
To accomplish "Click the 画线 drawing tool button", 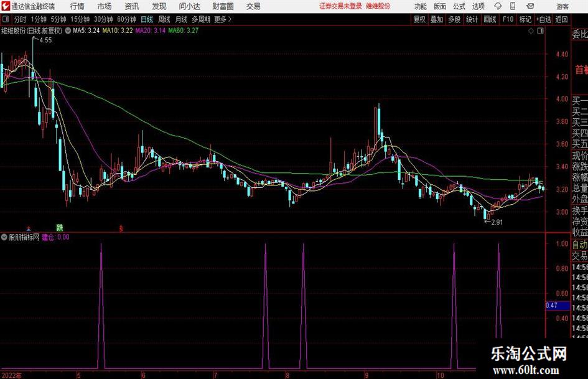I will [x=490, y=19].
